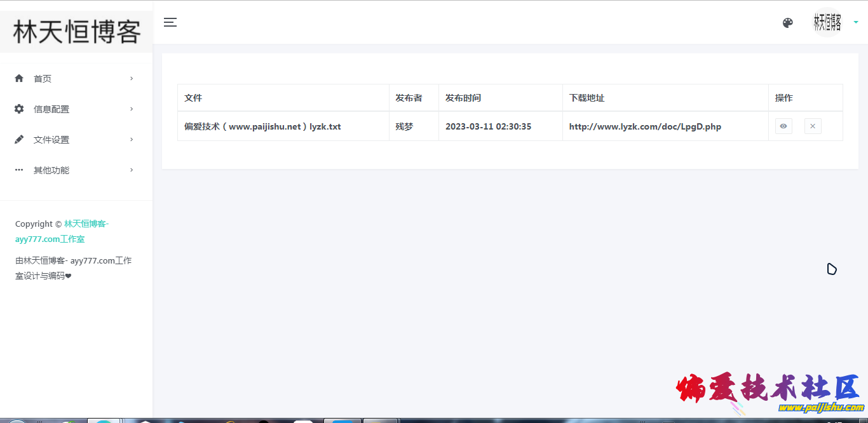Click the gear icon beside 信息配置
This screenshot has width=868, height=423.
click(19, 109)
